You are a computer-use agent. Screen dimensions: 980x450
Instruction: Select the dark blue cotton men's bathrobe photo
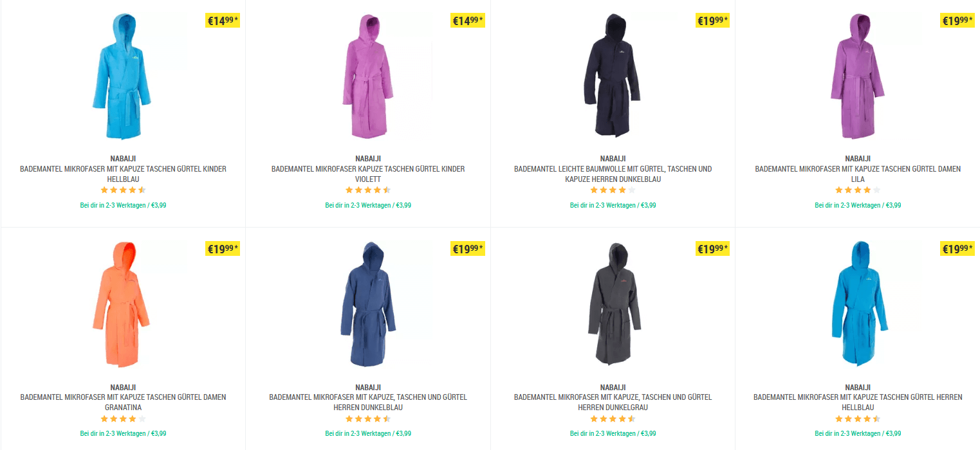pyautogui.click(x=612, y=76)
